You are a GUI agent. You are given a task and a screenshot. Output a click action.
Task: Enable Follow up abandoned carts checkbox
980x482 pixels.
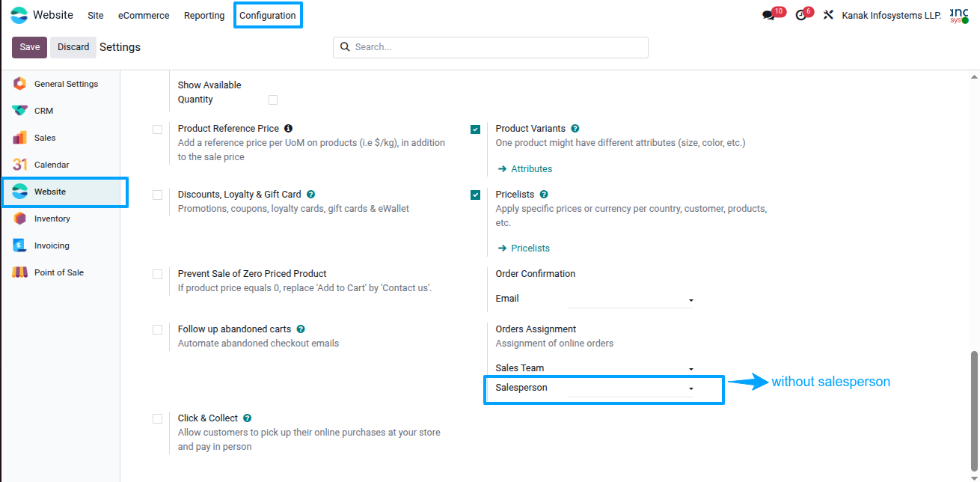(x=157, y=330)
